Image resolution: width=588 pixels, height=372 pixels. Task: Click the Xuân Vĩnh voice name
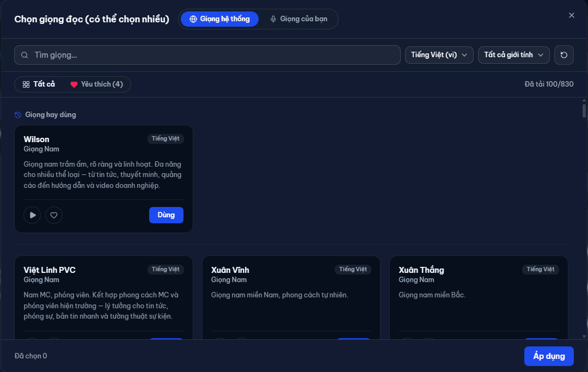point(230,270)
